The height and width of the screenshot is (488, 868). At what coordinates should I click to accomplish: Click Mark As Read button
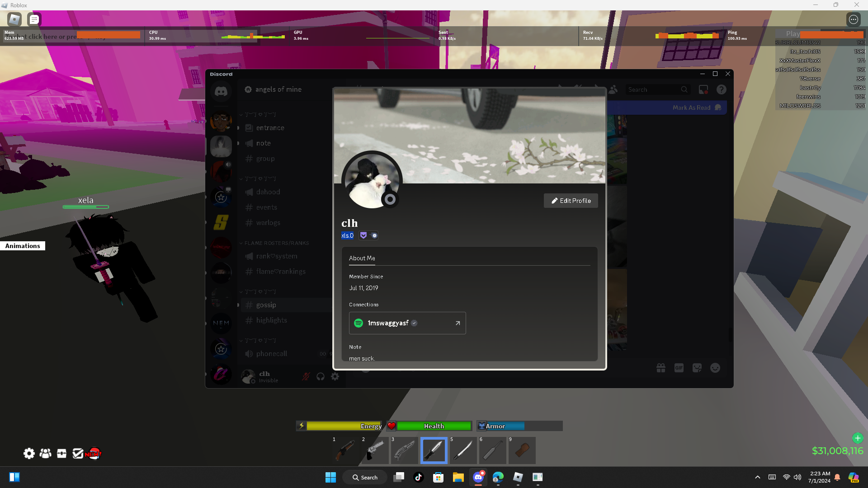tap(696, 108)
